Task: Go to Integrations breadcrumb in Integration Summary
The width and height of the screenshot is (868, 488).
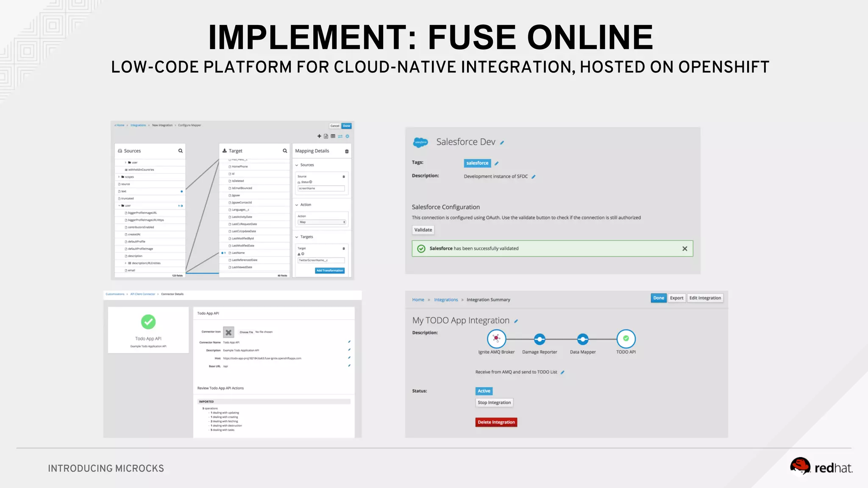Action: tap(446, 300)
